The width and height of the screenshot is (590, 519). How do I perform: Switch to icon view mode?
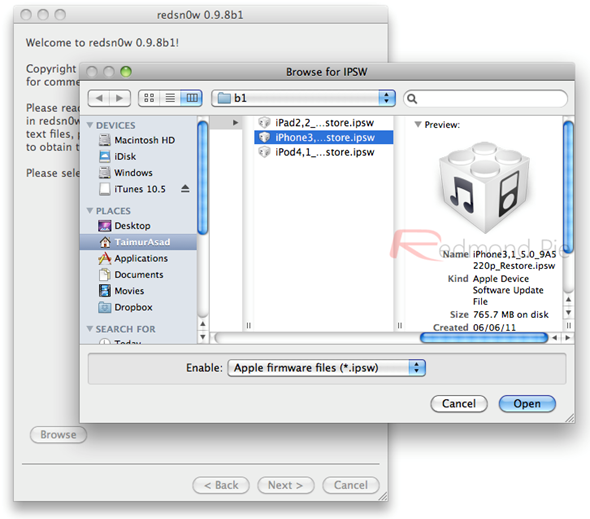click(x=149, y=98)
